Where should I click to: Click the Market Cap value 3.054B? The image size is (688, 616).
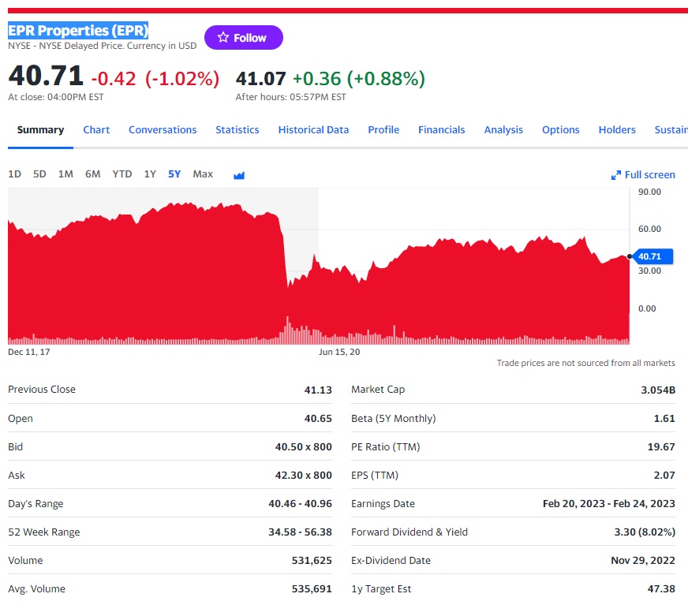[x=658, y=390]
